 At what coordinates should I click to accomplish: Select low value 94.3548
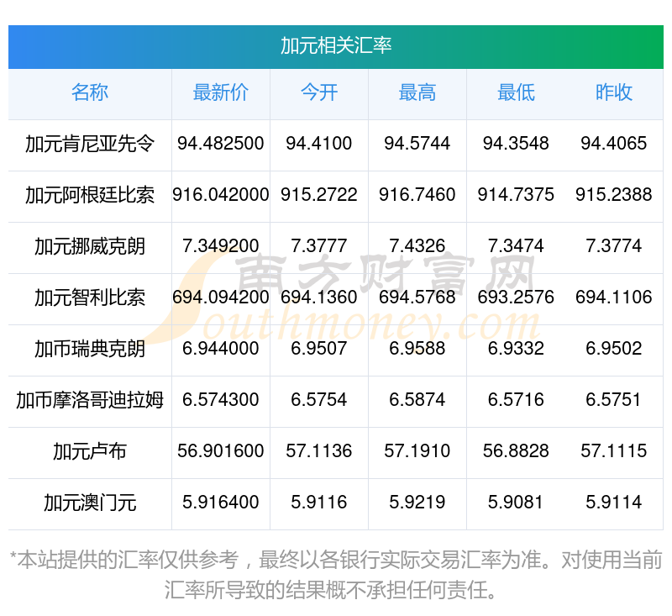click(516, 143)
